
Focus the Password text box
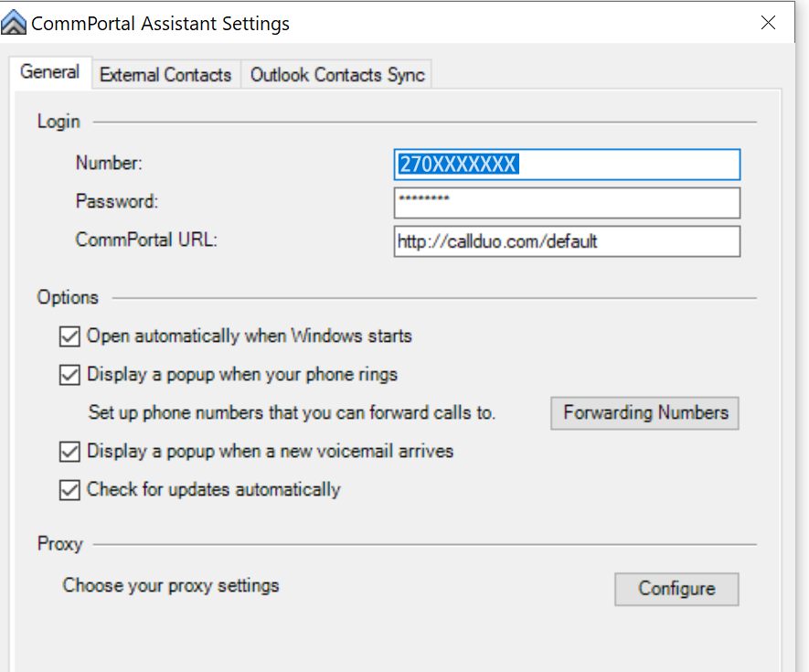click(x=567, y=202)
